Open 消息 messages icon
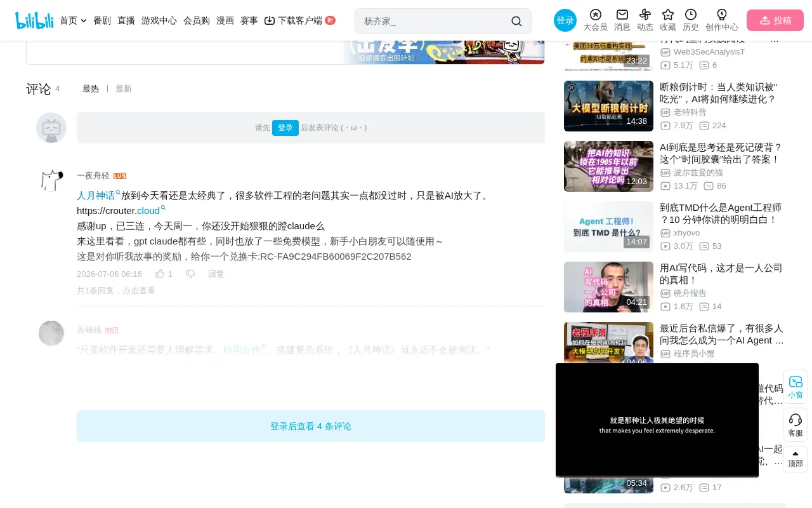The image size is (812, 508). 622,20
